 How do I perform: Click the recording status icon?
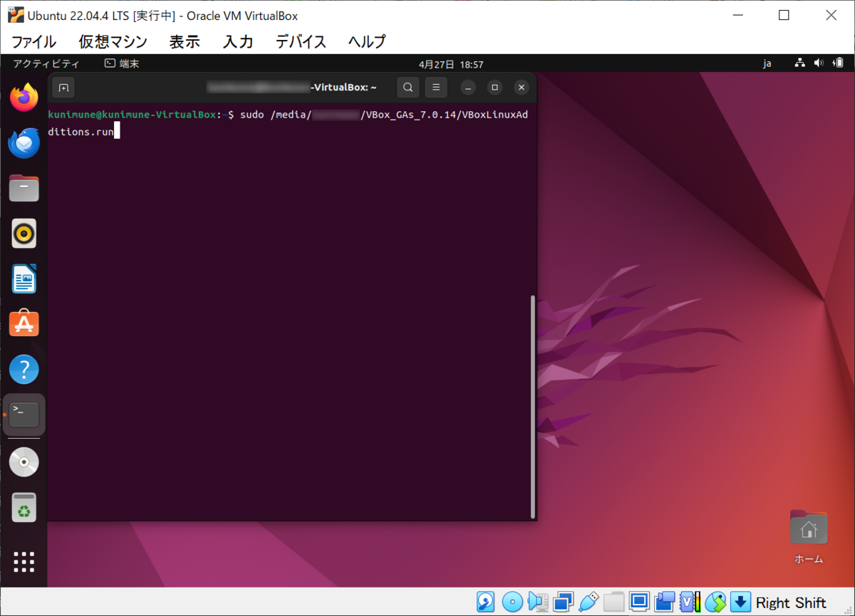coord(665,602)
